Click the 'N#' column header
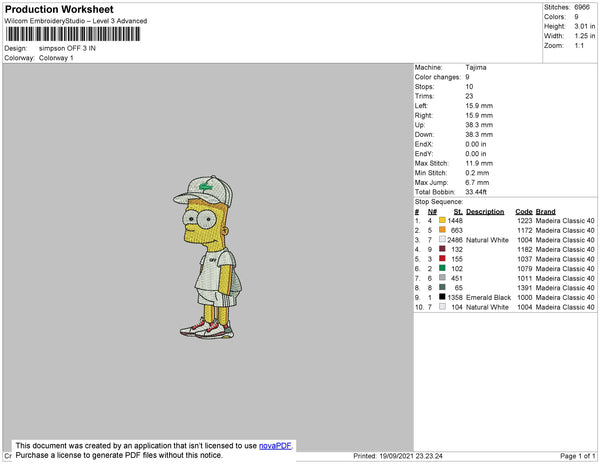 [432, 212]
